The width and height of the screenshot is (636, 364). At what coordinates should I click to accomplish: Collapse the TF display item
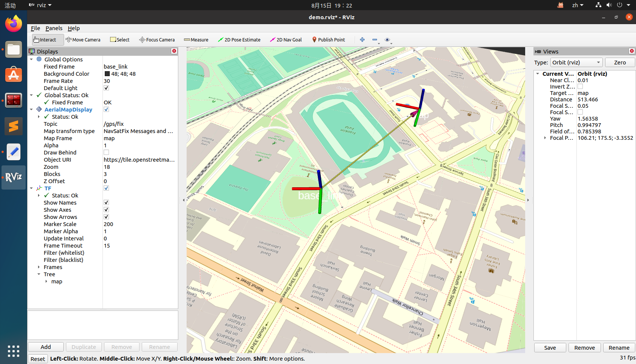click(x=32, y=188)
